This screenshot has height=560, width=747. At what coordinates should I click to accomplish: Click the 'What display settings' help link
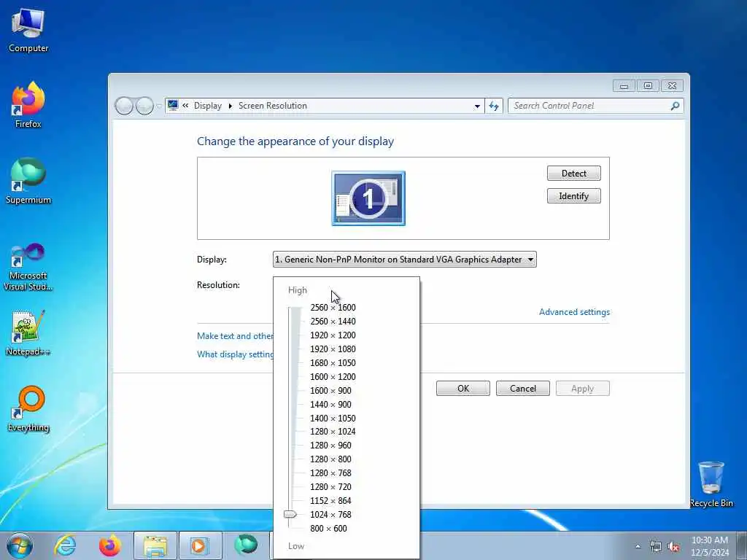pos(235,354)
